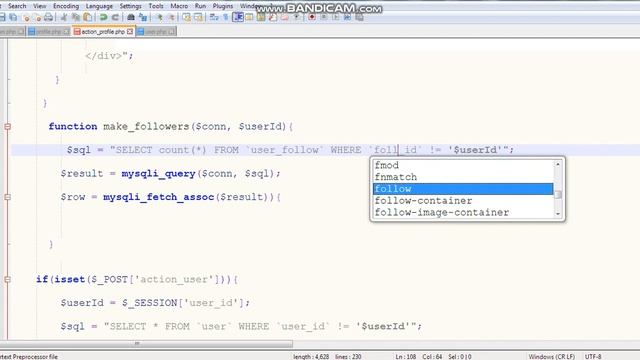Click the Stop Recording macro icon

(x=324, y=17)
